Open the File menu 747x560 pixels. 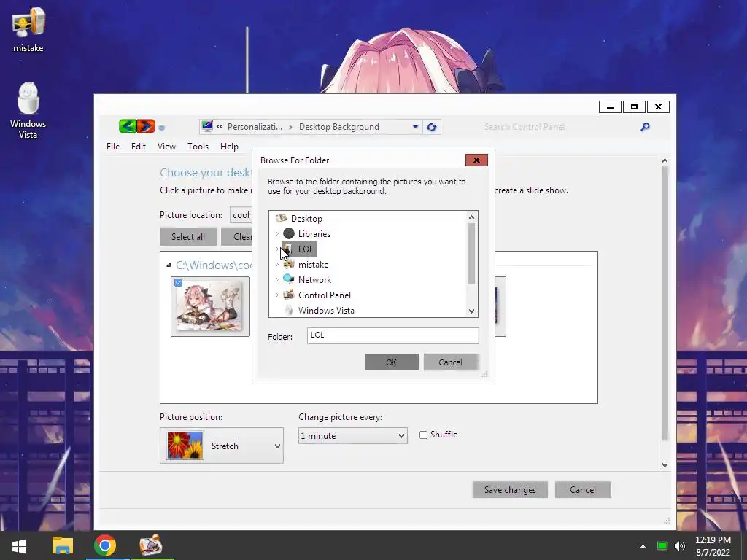click(113, 146)
